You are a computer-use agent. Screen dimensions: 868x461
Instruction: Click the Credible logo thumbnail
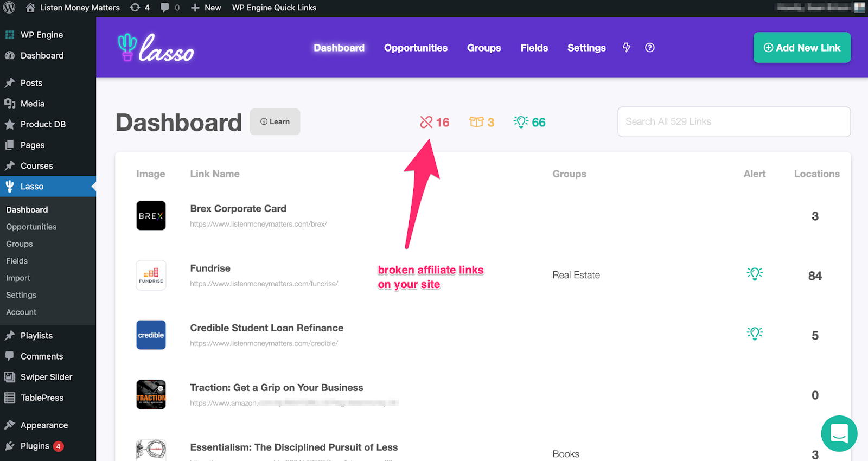click(151, 335)
